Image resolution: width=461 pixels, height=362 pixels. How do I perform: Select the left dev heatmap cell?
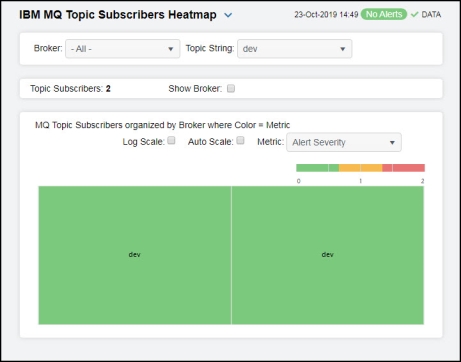coord(135,255)
